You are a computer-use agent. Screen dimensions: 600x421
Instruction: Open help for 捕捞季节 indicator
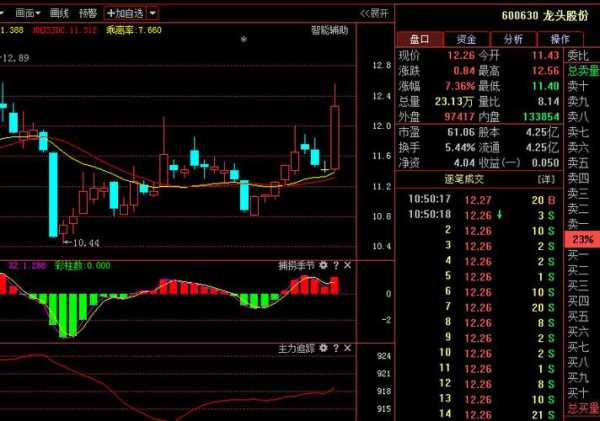click(336, 266)
